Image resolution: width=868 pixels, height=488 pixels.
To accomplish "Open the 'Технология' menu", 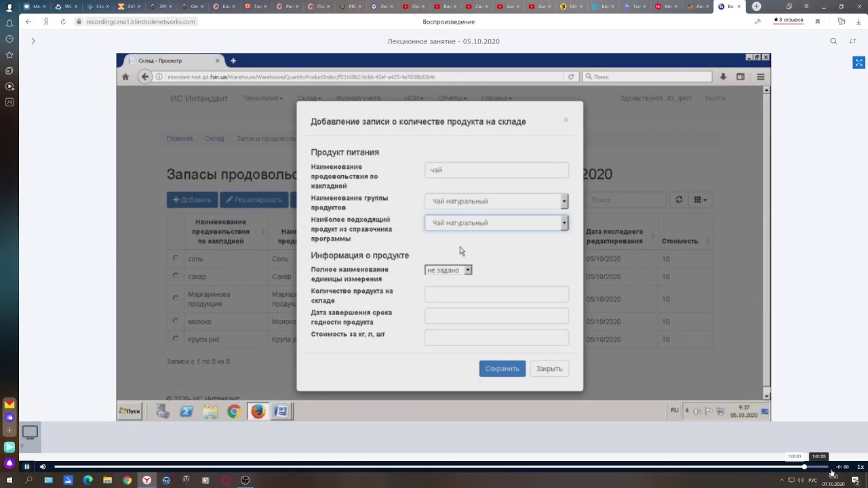I will (262, 98).
